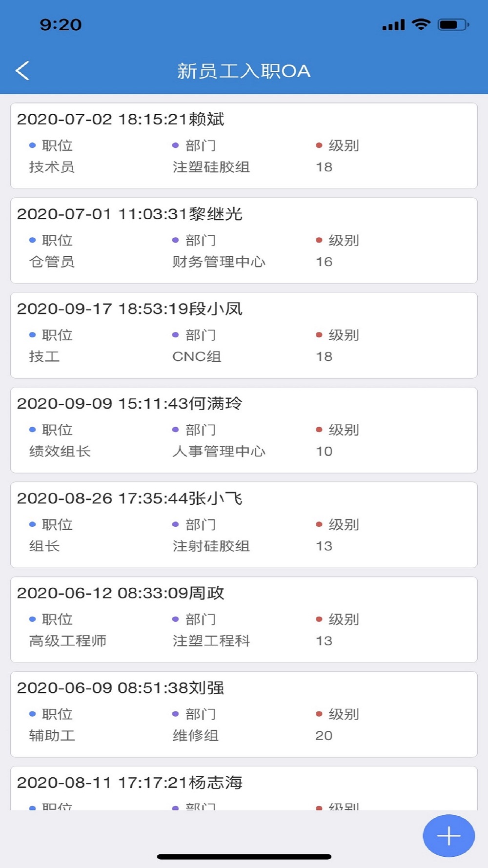Tap 财务管理中心 department text
The width and height of the screenshot is (488, 868).
click(219, 262)
